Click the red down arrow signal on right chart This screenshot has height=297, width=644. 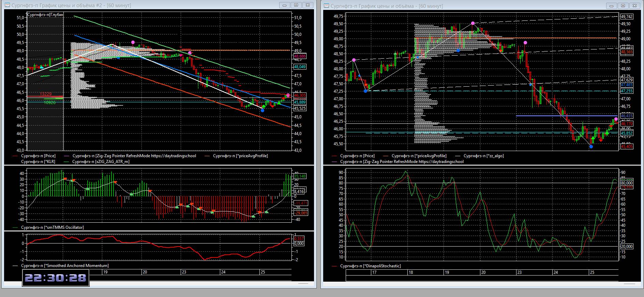click(600, 140)
